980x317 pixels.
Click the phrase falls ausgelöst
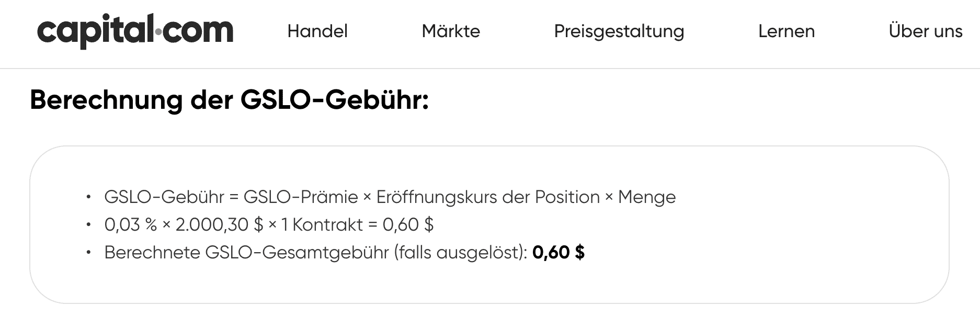458,253
